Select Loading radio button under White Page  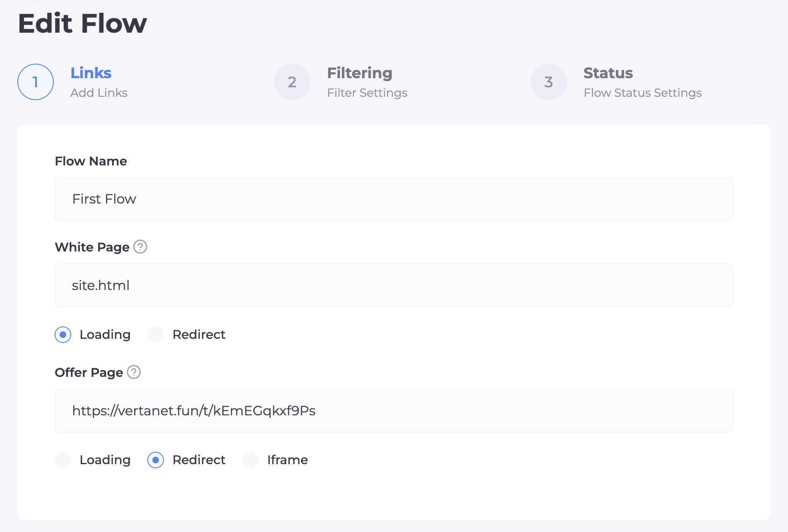(63, 334)
